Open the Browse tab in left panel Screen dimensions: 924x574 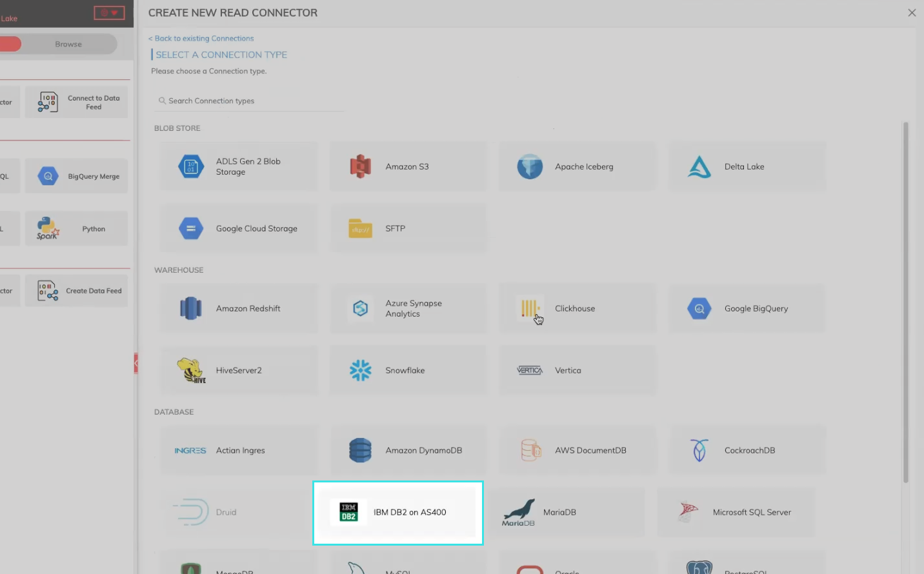pyautogui.click(x=68, y=45)
